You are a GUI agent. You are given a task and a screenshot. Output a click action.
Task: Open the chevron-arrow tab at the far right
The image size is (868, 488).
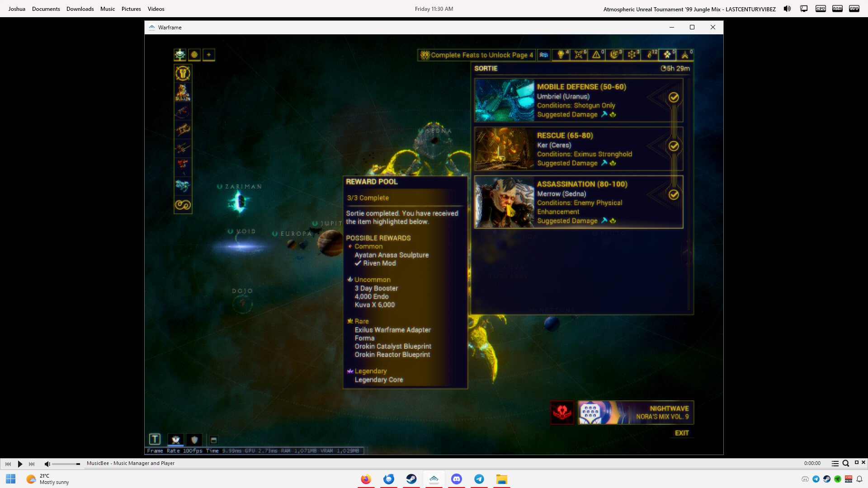[685, 55]
